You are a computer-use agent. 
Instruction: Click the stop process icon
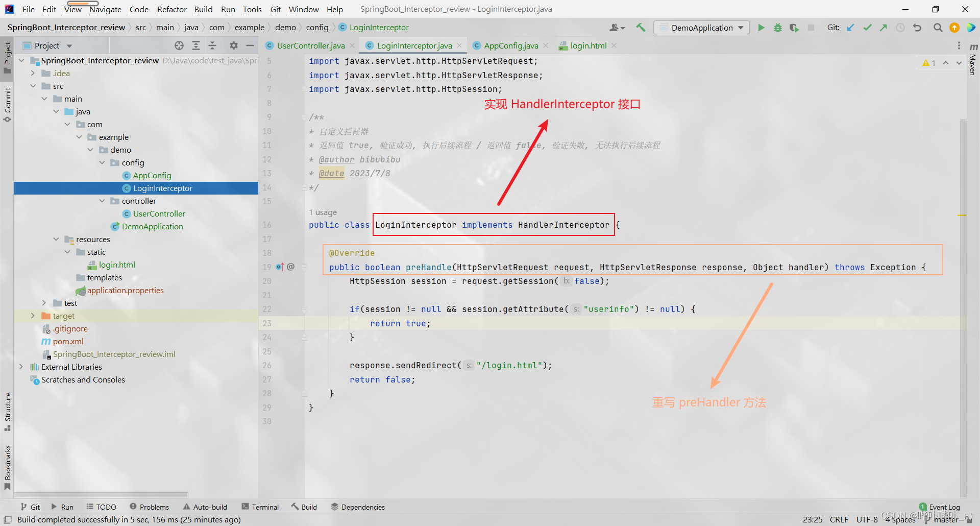(811, 28)
